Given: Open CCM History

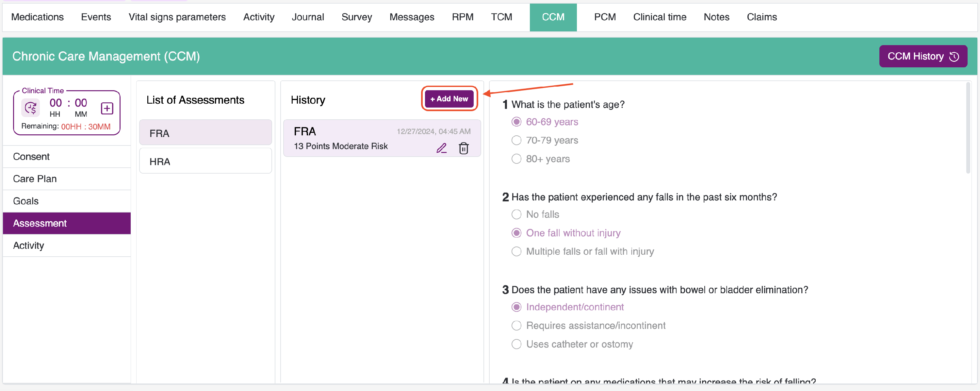Looking at the screenshot, I should point(923,56).
